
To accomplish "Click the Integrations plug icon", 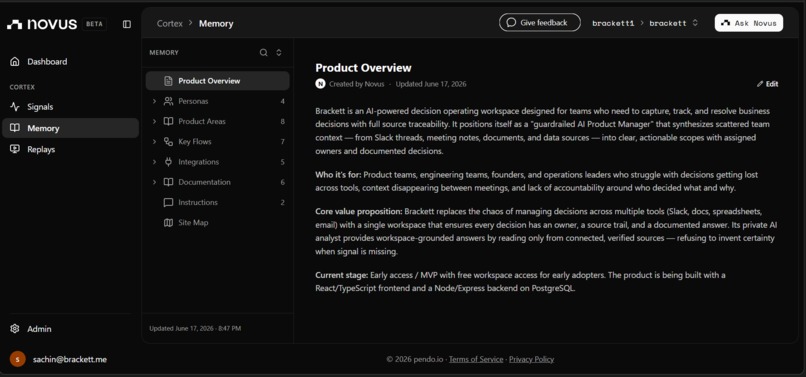I will pos(168,162).
